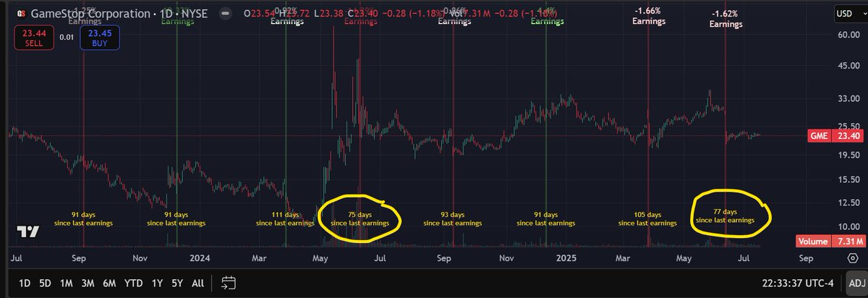This screenshot has height=298, width=868.
Task: Click the '77 days since last earnings' label
Action: (x=725, y=216)
